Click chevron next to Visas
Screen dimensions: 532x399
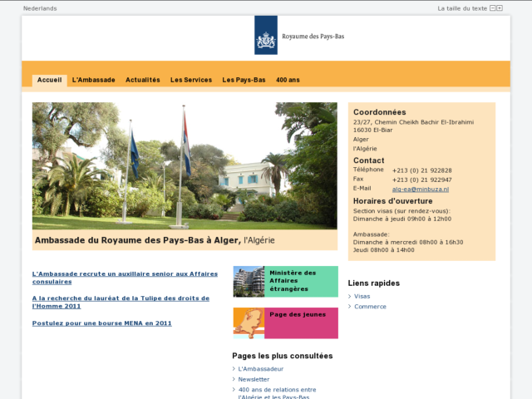(349, 297)
